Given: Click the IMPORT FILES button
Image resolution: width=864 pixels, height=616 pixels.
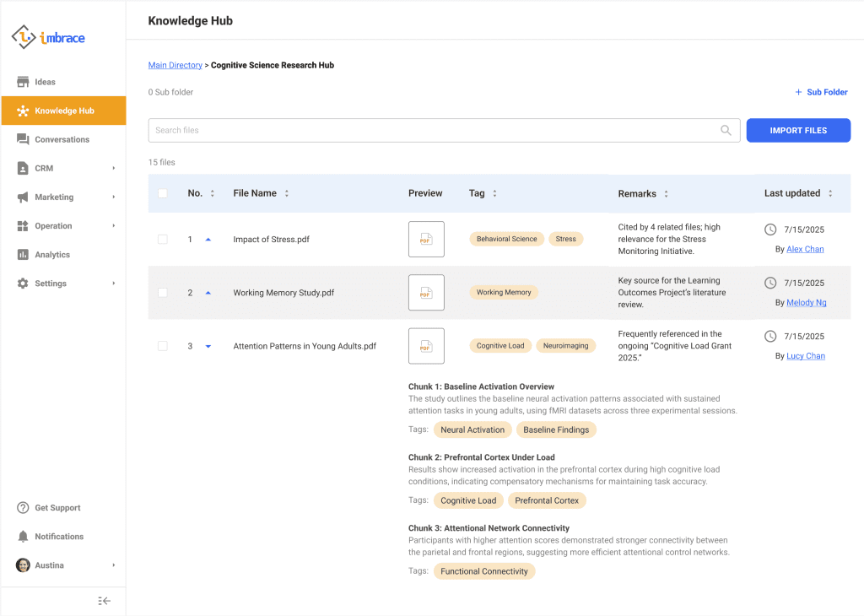Looking at the screenshot, I should pos(798,131).
